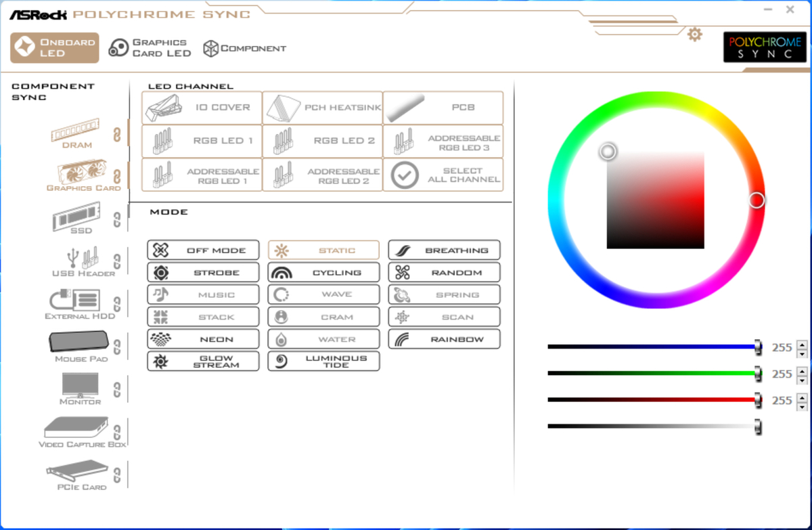Toggle Monitor sync link
Screen dimensions: 812x530
pyautogui.click(x=116, y=390)
